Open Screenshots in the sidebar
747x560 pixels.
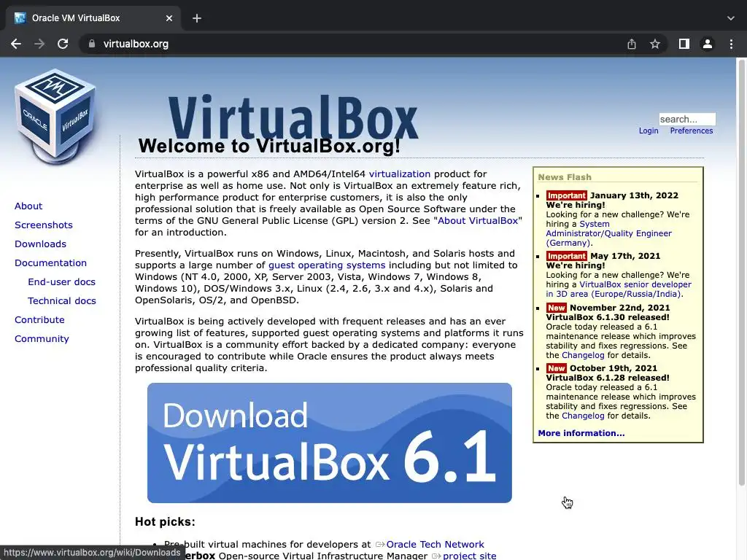pyautogui.click(x=43, y=225)
